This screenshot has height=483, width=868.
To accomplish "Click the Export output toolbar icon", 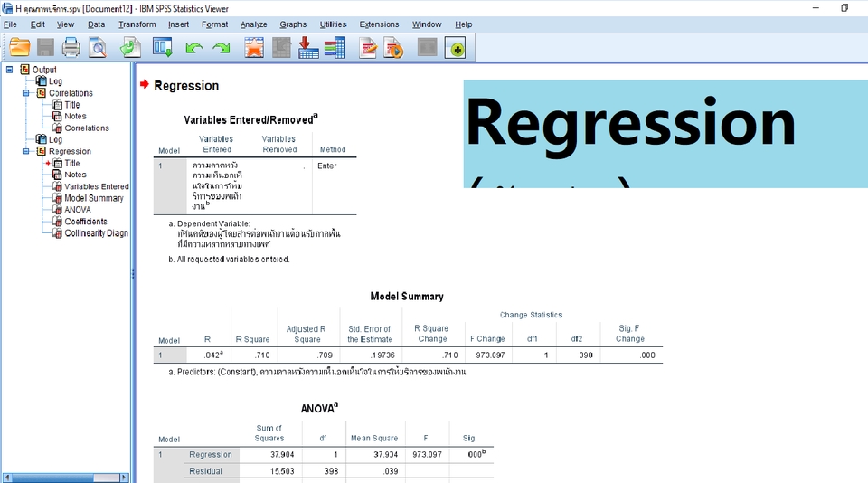I will [x=130, y=47].
